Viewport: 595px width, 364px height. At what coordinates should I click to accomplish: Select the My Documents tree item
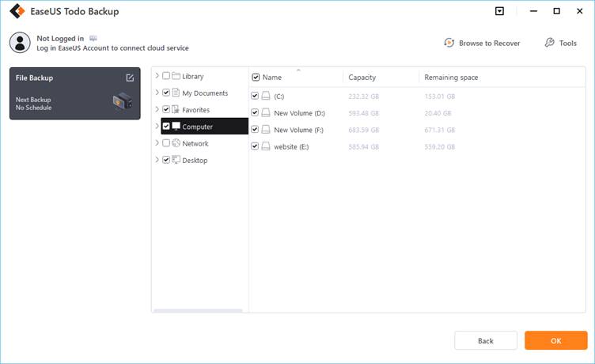pos(205,93)
